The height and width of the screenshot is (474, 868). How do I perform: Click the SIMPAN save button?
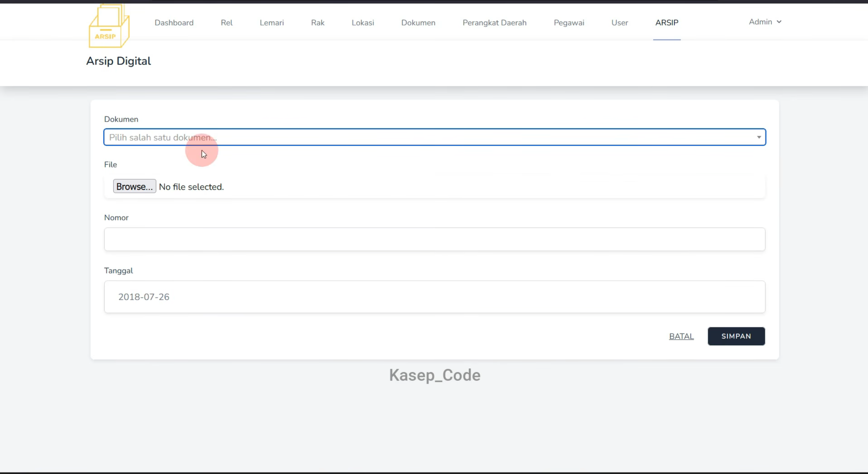(736, 336)
